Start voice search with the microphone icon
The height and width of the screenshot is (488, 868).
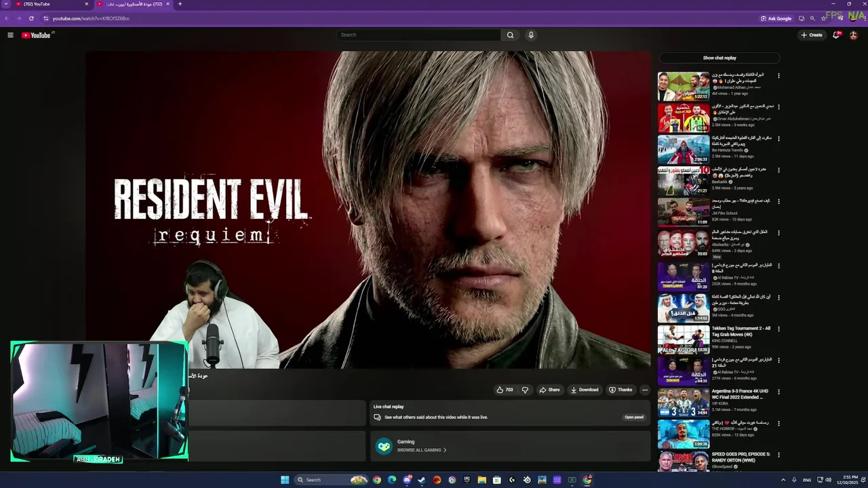point(531,35)
